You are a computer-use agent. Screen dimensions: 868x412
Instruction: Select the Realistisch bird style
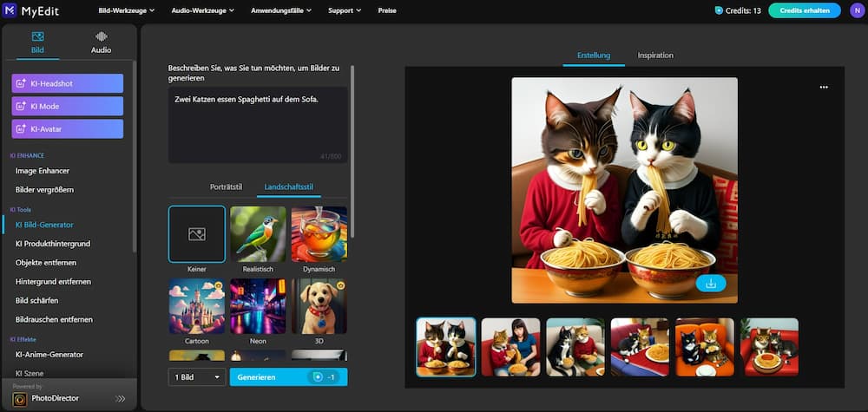[258, 234]
